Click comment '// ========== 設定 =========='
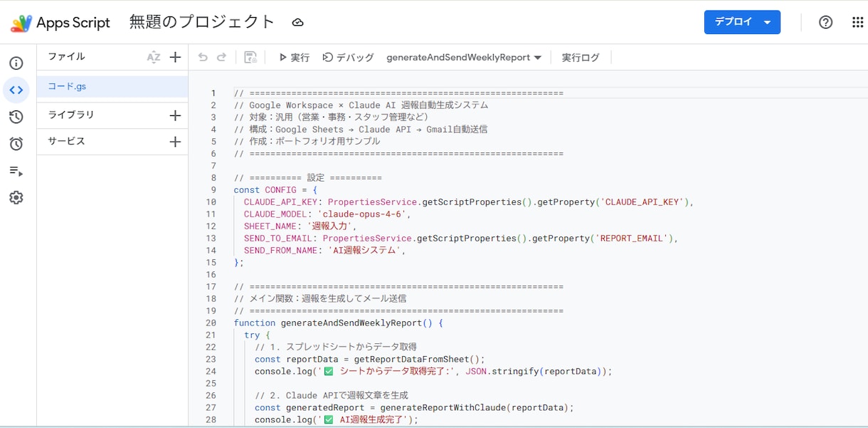 [308, 178]
